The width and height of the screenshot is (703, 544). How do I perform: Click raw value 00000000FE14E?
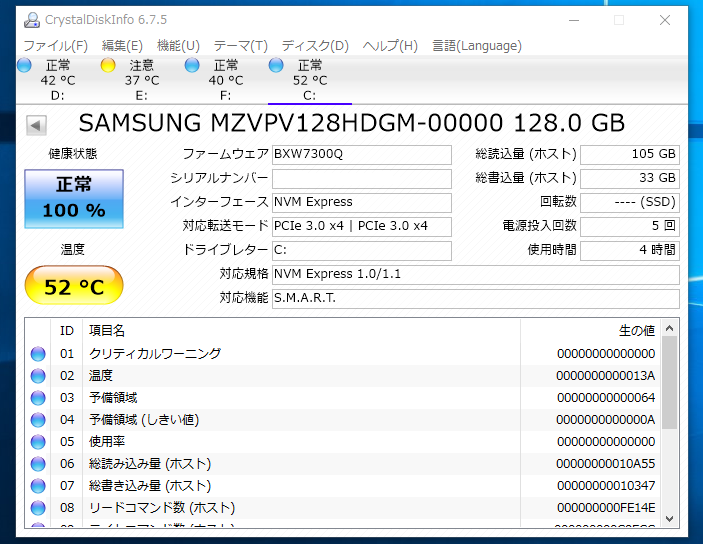(606, 508)
